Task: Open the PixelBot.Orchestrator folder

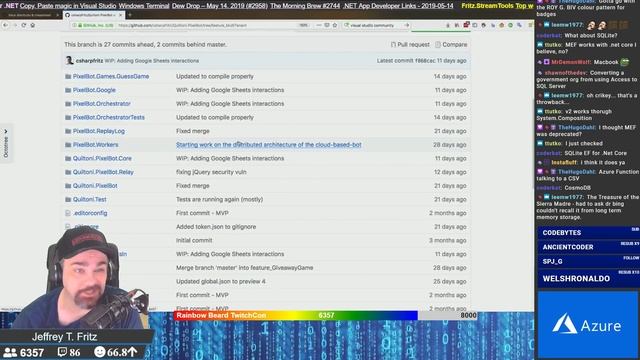Action: pos(102,104)
